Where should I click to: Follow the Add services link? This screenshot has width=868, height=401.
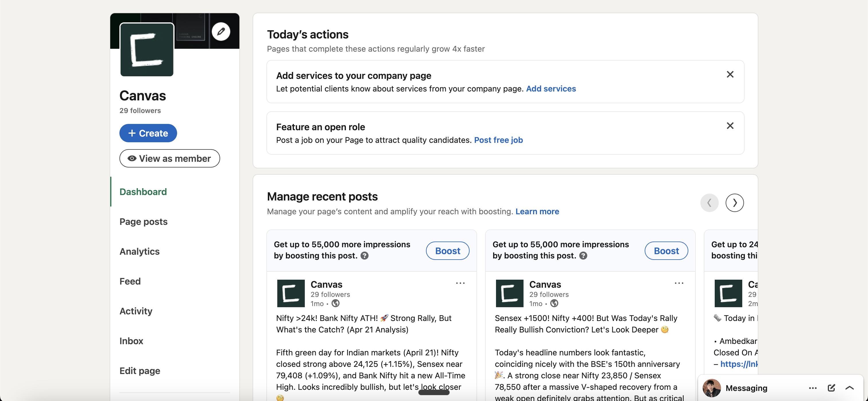tap(551, 89)
